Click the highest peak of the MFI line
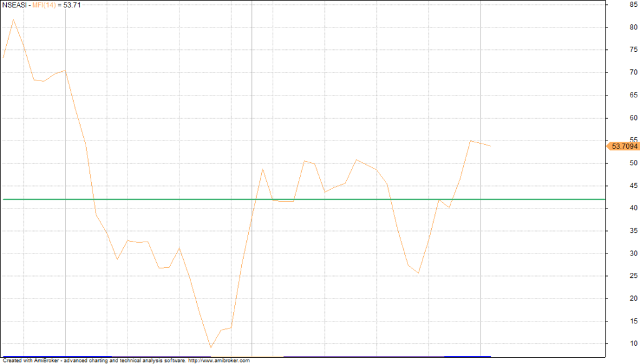The height and width of the screenshot is (364, 640). [13, 19]
